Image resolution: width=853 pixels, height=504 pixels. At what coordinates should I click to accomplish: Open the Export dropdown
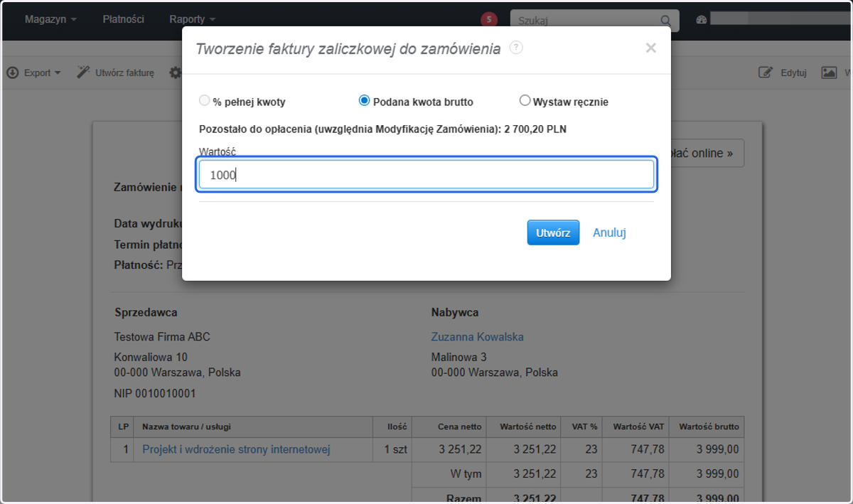click(33, 73)
